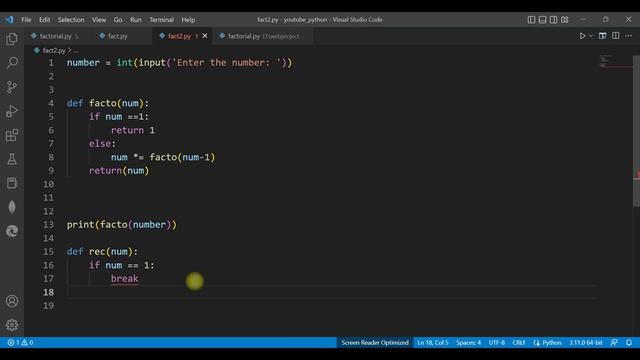Image resolution: width=640 pixels, height=360 pixels.
Task: Open the Customize Layout control
Action: (564, 20)
